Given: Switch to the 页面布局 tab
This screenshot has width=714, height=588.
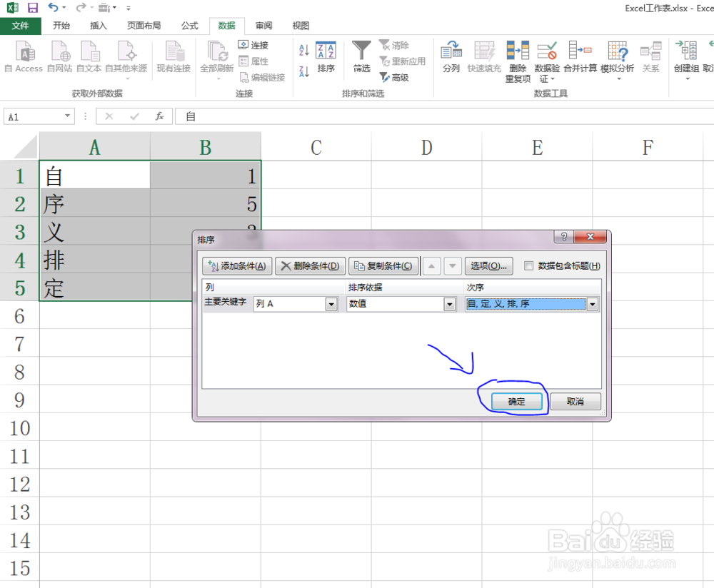Looking at the screenshot, I should [x=144, y=26].
